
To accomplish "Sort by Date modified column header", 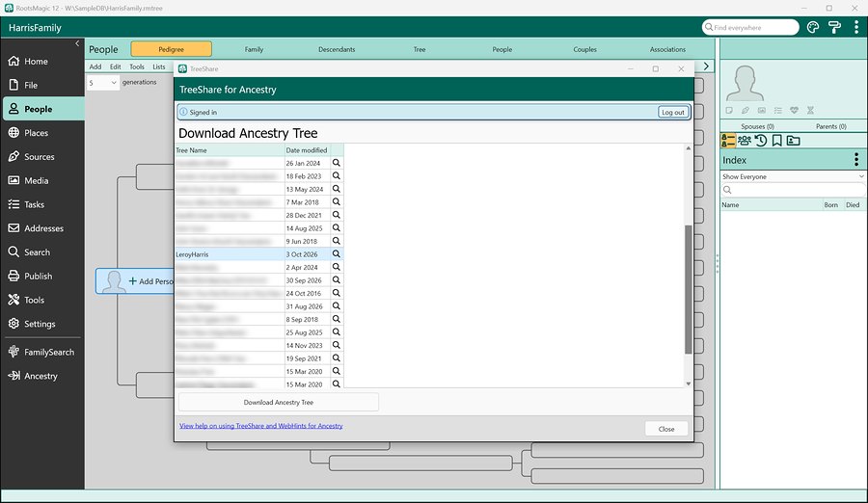I will click(307, 150).
